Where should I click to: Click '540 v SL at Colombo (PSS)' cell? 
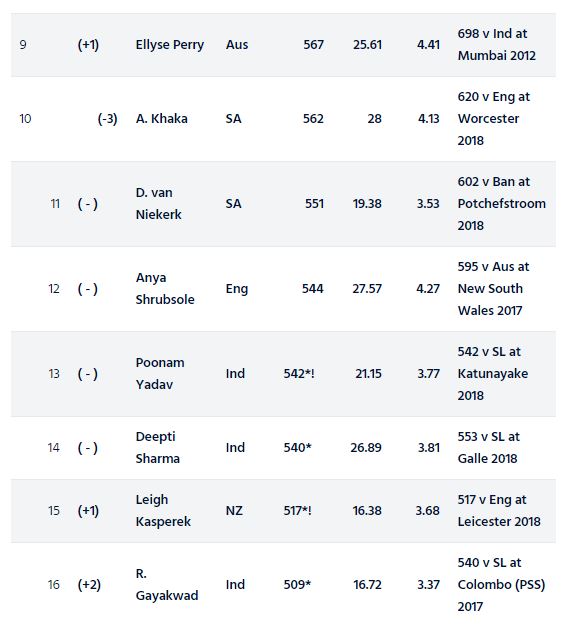tap(501, 584)
